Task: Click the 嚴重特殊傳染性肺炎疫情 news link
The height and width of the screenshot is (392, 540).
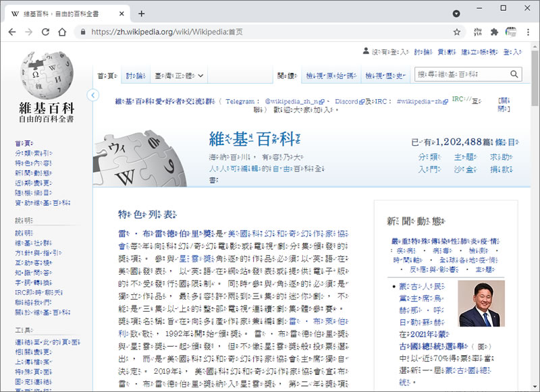Action: 446,242
